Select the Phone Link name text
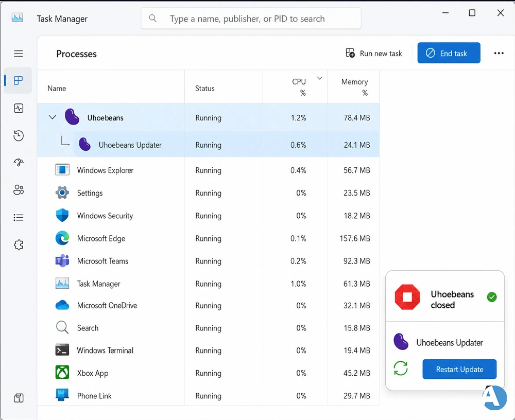Screen dimensions: 515x420 click(94, 396)
